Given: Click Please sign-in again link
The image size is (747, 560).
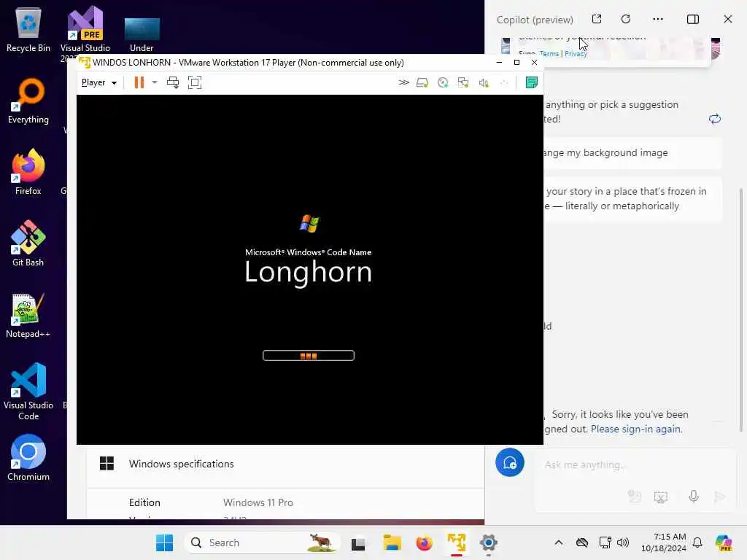Looking at the screenshot, I should pyautogui.click(x=636, y=429).
